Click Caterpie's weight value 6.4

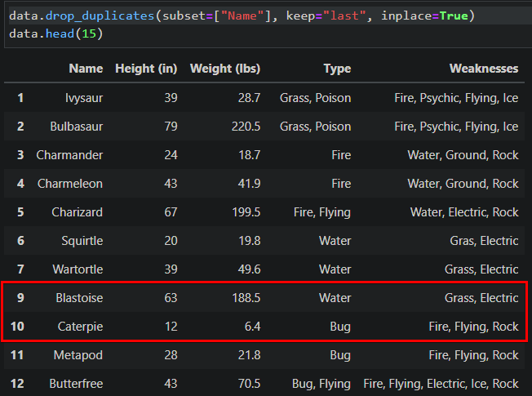pyautogui.click(x=252, y=326)
